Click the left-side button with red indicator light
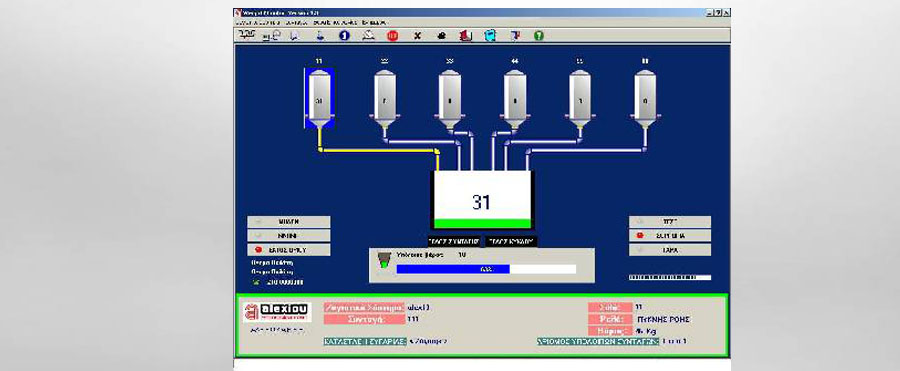900x371 pixels. pos(289,250)
